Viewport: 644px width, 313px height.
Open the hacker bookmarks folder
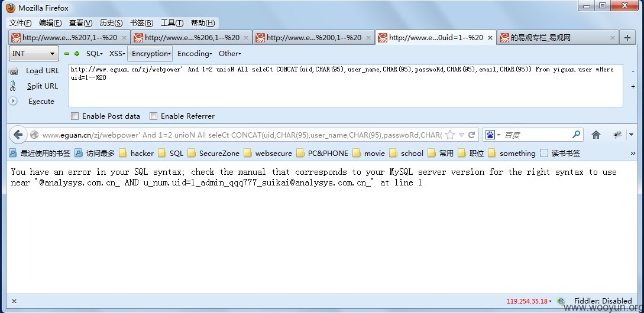point(137,154)
